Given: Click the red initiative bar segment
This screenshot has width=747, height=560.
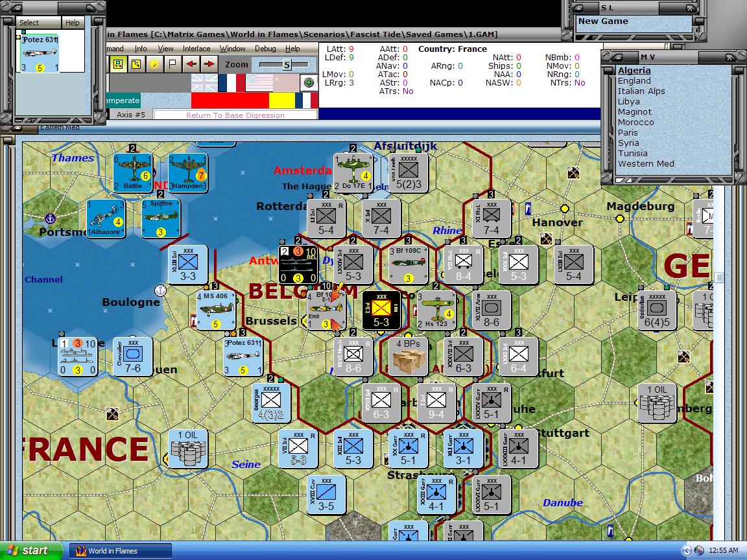Looking at the screenshot, I should [230, 100].
